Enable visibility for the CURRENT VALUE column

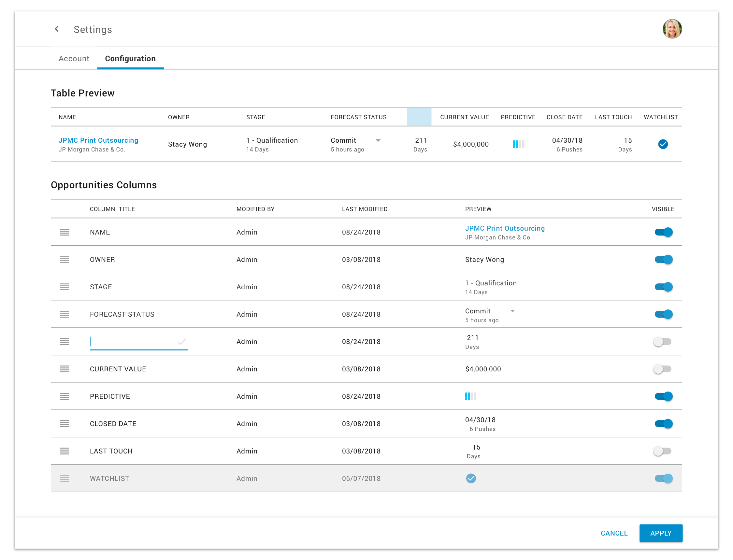tap(663, 369)
